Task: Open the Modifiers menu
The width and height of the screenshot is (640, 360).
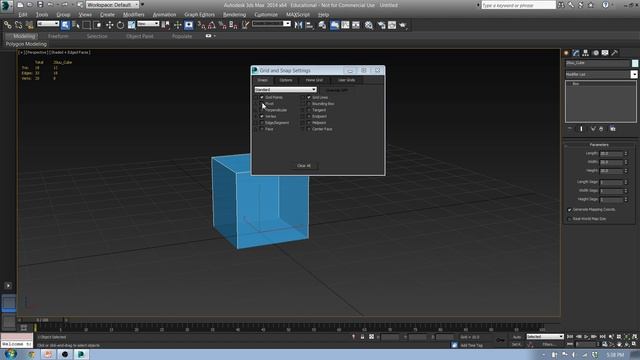Action: point(133,15)
